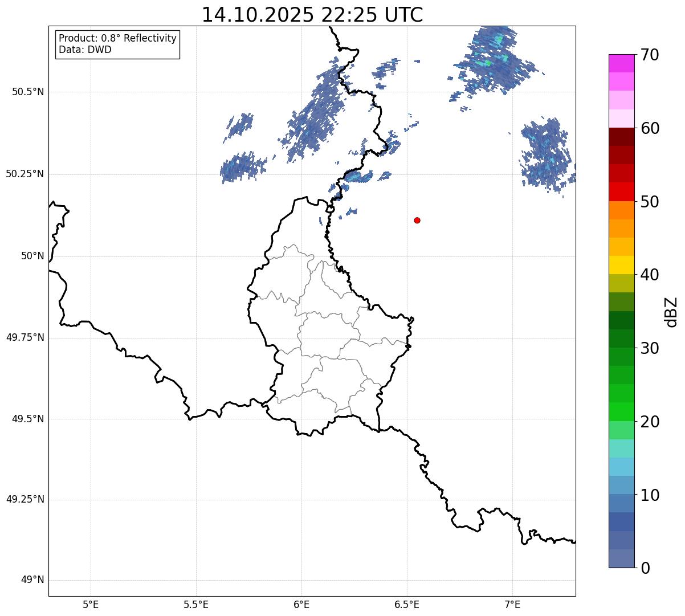This screenshot has width=685, height=616.
Task: Select the 6.5°E longitude tick label
Action: pyautogui.click(x=407, y=604)
